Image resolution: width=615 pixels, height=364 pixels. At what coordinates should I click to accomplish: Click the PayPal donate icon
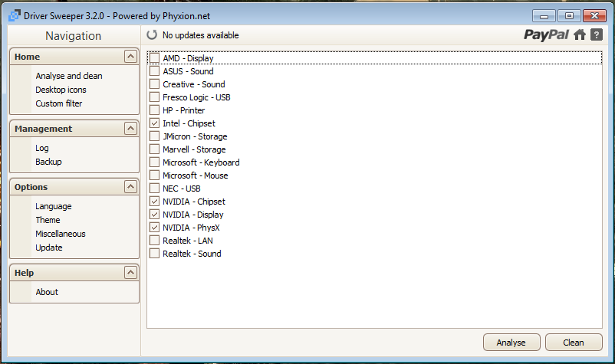[546, 34]
